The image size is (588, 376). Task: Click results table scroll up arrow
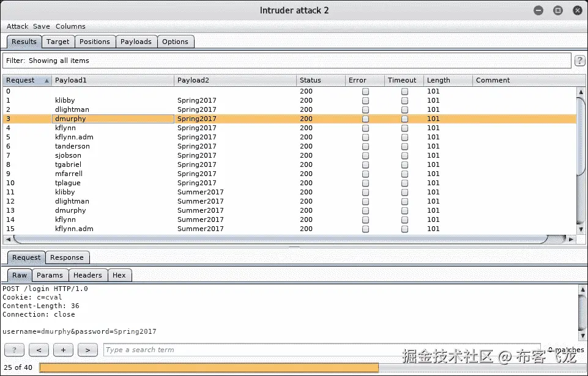[581, 92]
